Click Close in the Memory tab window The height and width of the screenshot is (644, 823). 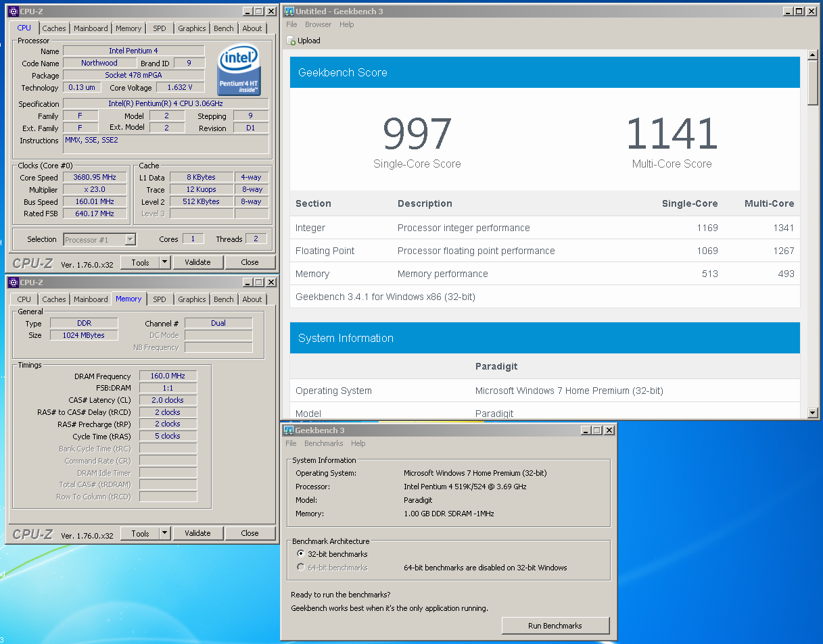tap(250, 533)
